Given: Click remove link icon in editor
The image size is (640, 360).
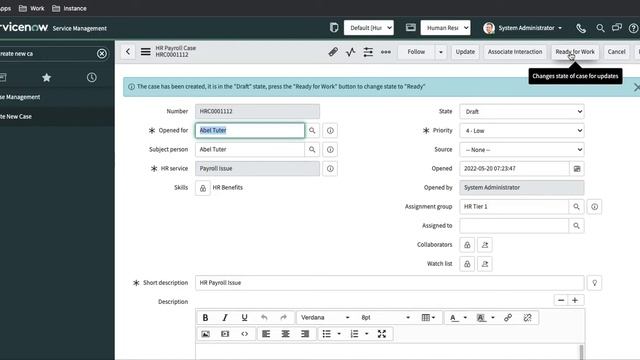Looking at the screenshot, I should click(527, 318).
